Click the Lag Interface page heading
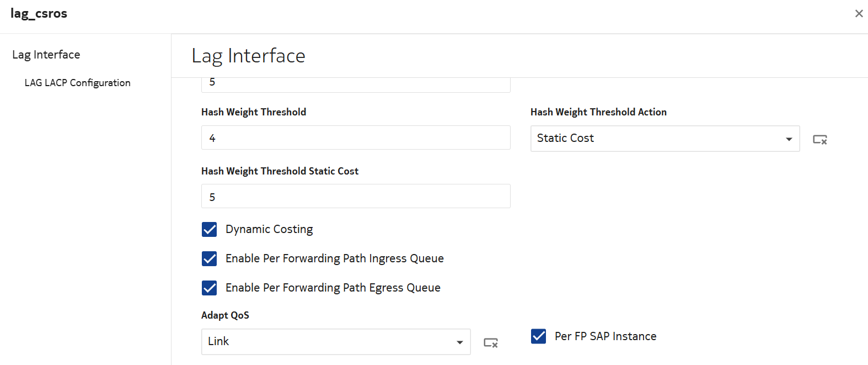This screenshot has height=365, width=868. point(248,56)
